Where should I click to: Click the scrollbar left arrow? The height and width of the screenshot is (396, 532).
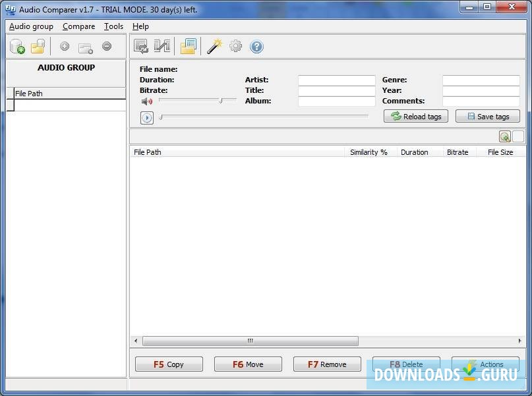136,341
